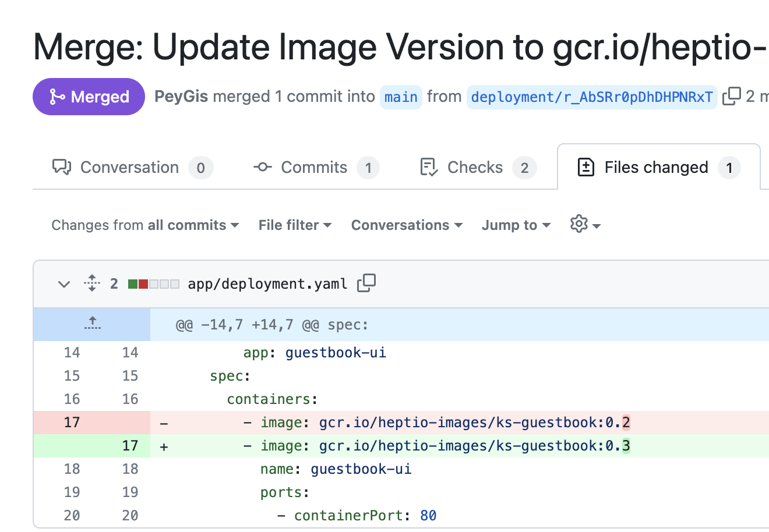Copy app/deployment.yaml file path
769x532 pixels.
click(366, 283)
